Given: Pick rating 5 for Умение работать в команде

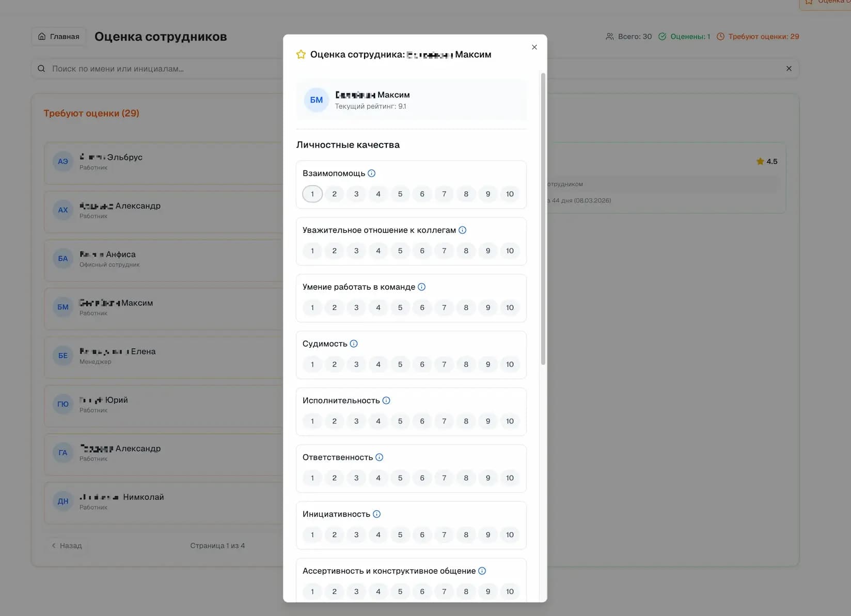Looking at the screenshot, I should click(400, 307).
